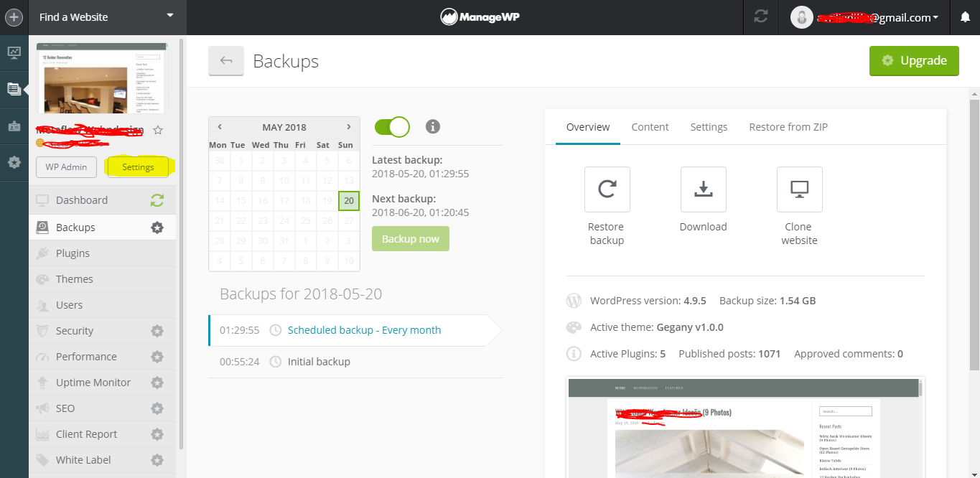The height and width of the screenshot is (478, 980).
Task: Click the back arrow button beside Backups
Action: (226, 61)
